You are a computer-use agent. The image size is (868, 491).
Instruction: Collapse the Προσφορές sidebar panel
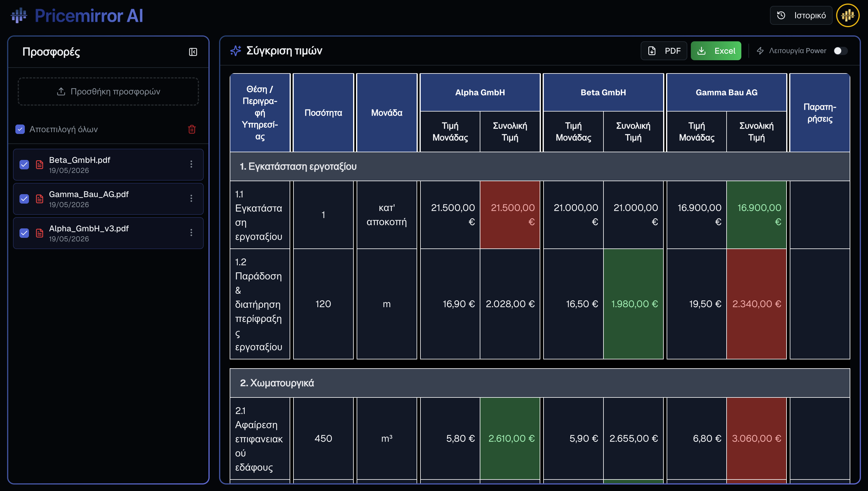(x=193, y=52)
